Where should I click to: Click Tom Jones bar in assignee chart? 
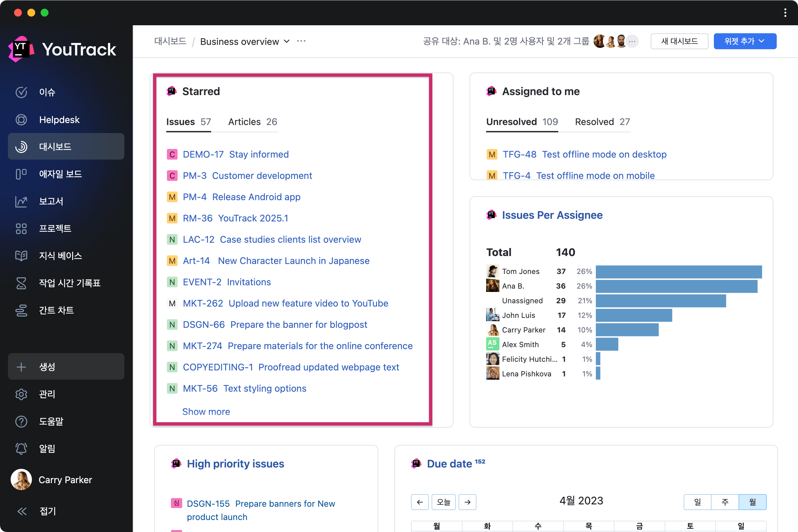click(x=679, y=272)
